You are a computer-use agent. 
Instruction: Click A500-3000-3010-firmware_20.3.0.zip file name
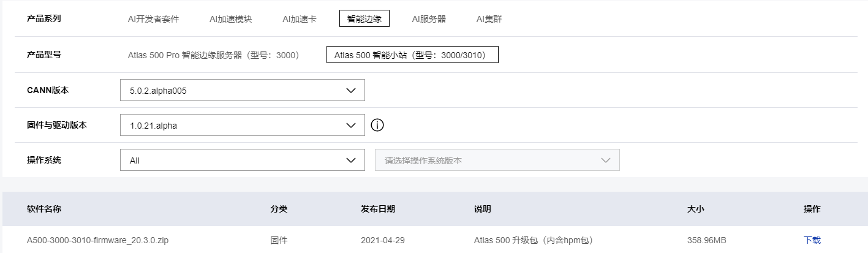click(x=97, y=240)
